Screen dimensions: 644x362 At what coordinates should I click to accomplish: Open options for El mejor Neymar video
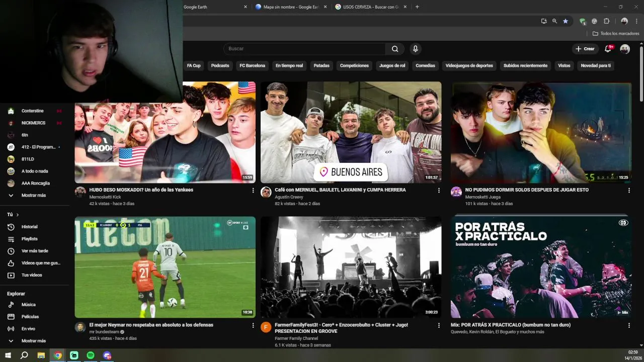[x=253, y=325]
